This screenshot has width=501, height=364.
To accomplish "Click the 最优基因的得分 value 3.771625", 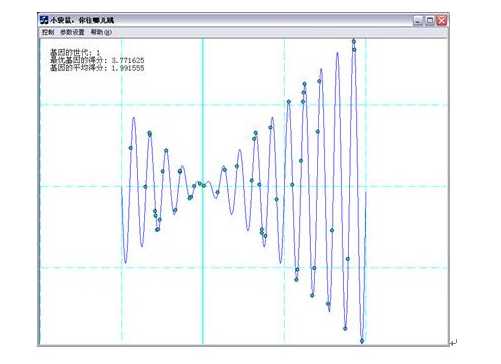I will click(x=128, y=60).
